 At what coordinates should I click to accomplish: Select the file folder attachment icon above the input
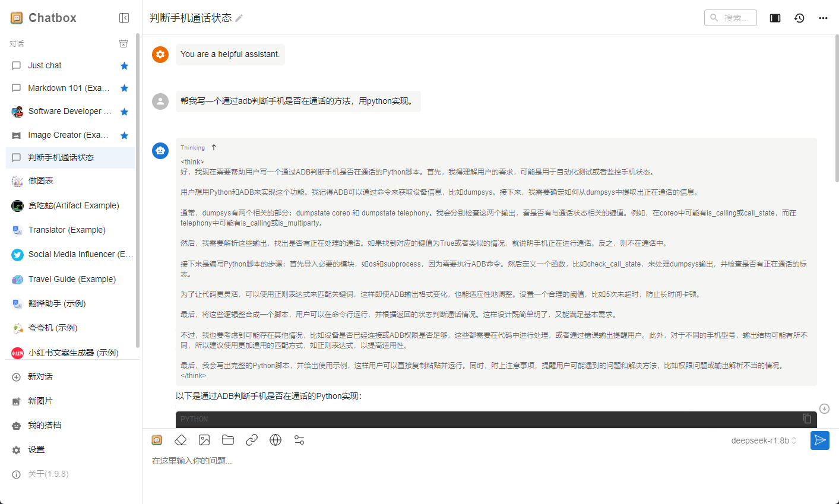click(228, 439)
